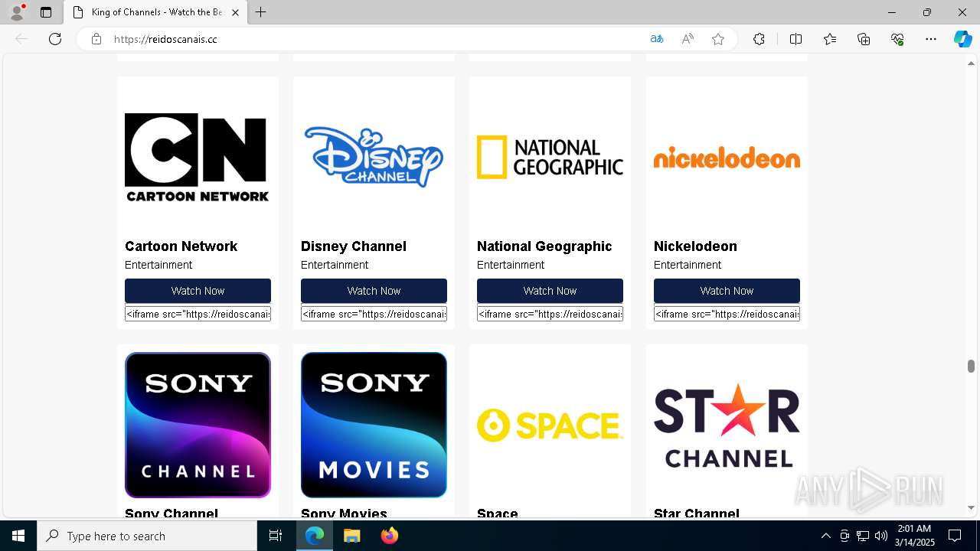Click the Cartoon Network title text
The height and width of the screenshot is (551, 980).
tap(181, 246)
